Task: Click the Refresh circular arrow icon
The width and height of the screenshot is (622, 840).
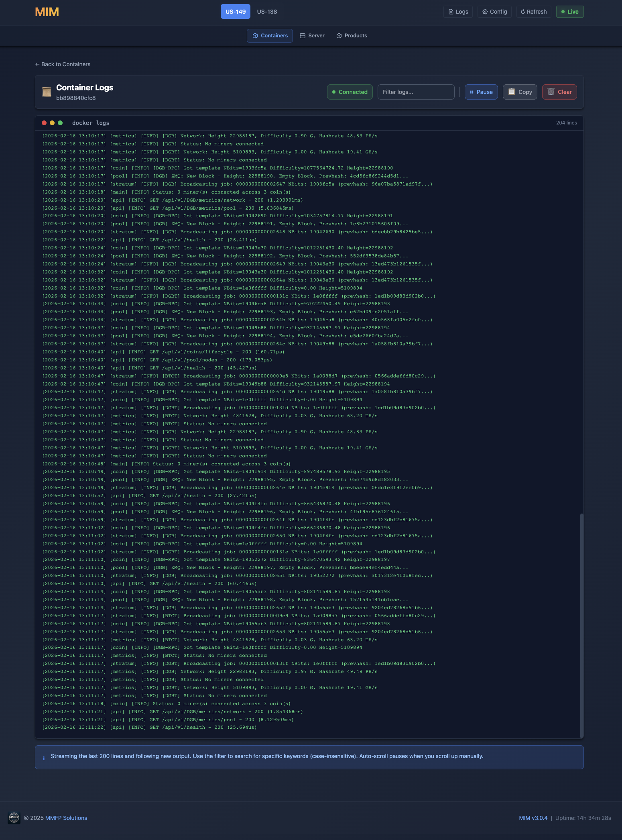Action: (x=523, y=12)
